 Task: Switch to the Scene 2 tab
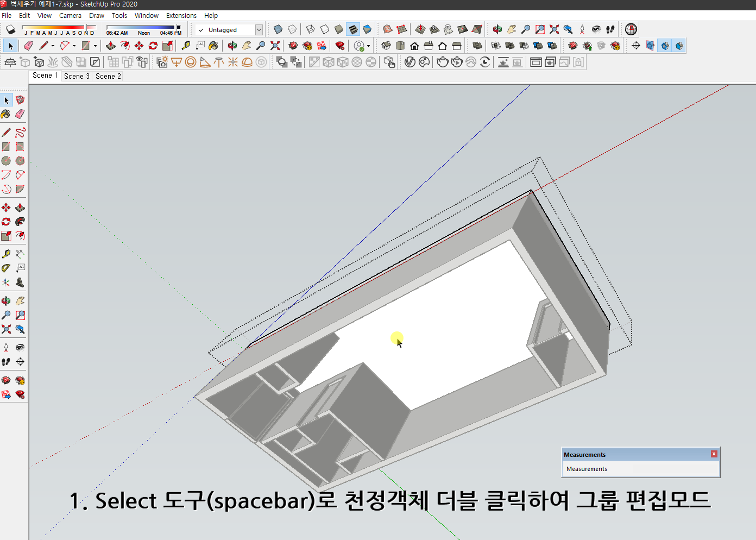pos(108,76)
